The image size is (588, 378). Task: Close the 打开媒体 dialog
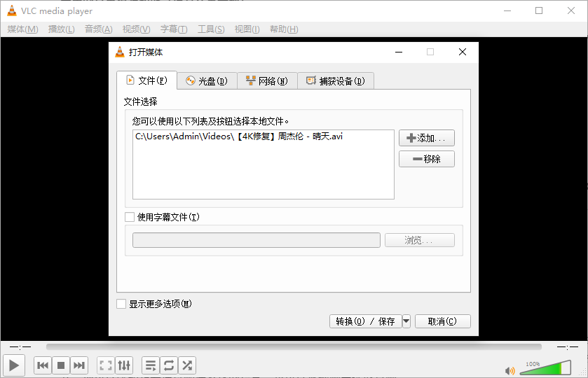tap(463, 52)
